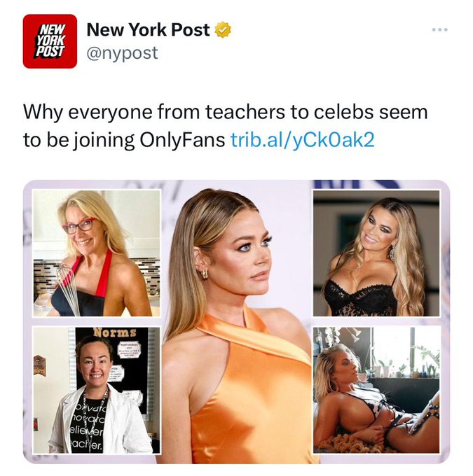The image size is (473, 476).
Task: Click the gold verified checkmark badge
Action: pos(223,29)
